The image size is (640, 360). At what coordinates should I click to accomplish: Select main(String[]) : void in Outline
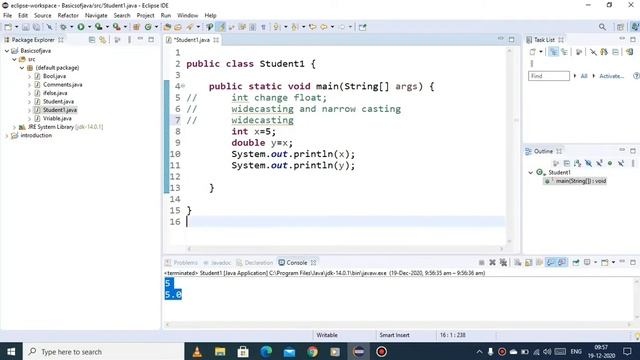click(x=576, y=181)
